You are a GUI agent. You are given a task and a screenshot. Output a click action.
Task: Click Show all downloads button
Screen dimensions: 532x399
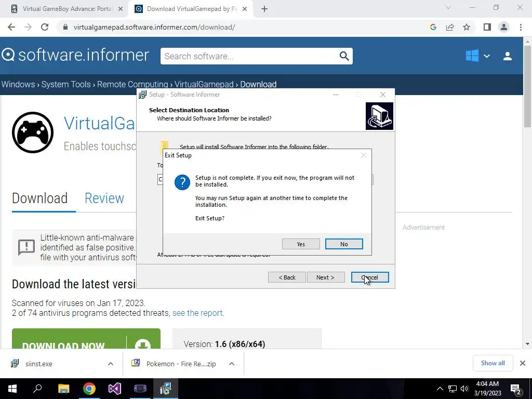pyautogui.click(x=493, y=363)
